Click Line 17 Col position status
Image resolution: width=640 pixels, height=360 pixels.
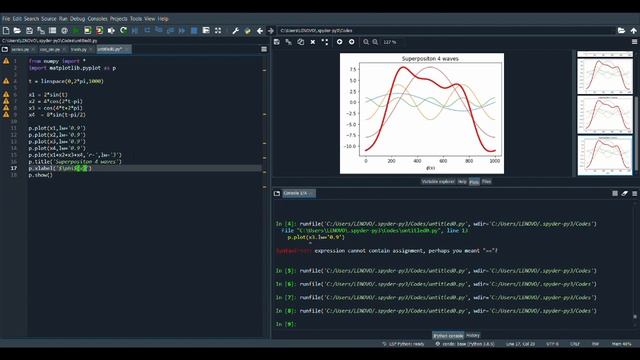520,344
